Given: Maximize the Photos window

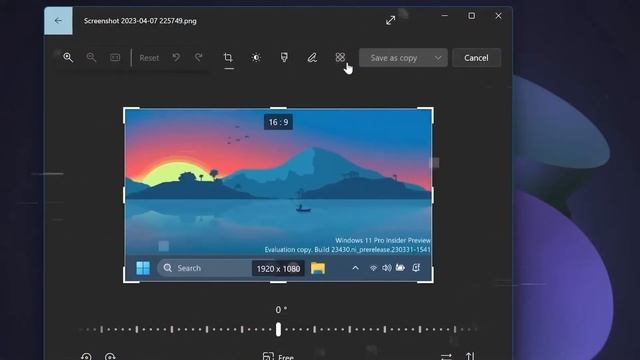Looking at the screenshot, I should [x=471, y=16].
